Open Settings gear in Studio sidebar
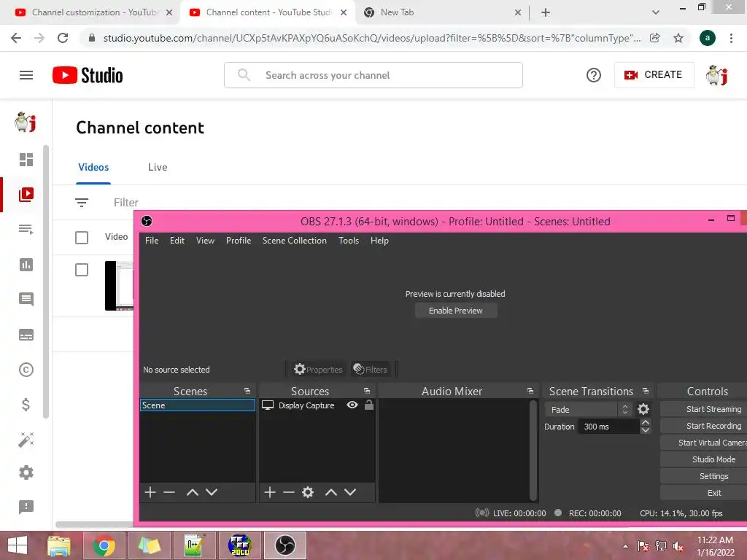747x560 pixels. 26,472
